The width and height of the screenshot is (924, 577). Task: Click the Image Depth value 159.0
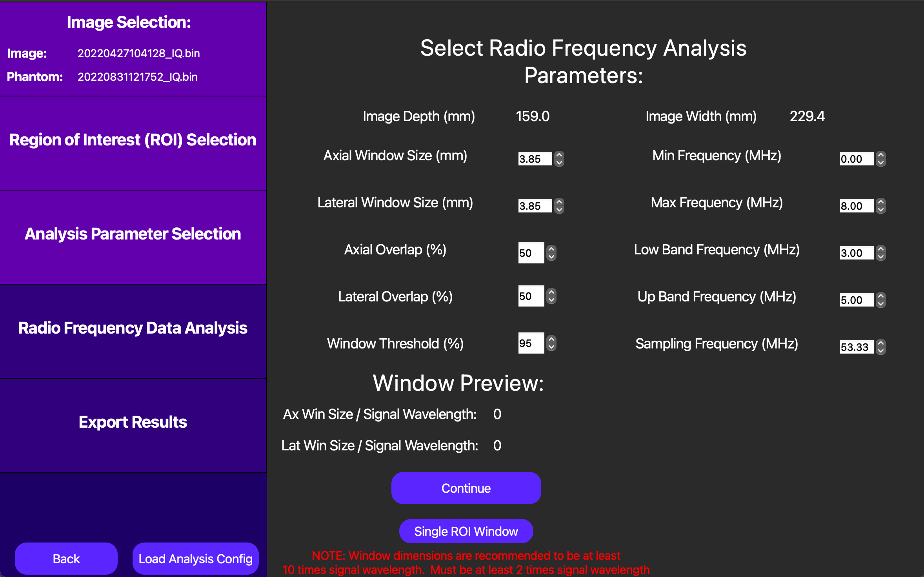533,116
